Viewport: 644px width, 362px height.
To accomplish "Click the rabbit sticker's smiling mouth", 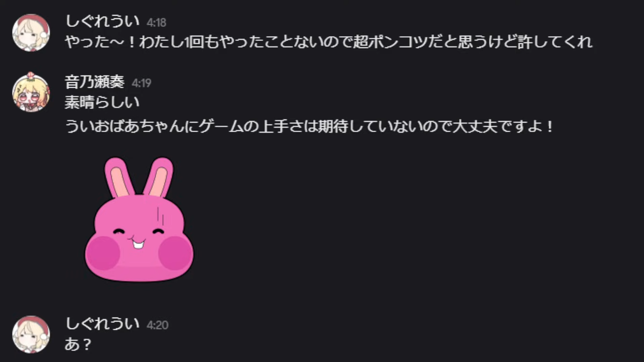I will coord(138,243).
